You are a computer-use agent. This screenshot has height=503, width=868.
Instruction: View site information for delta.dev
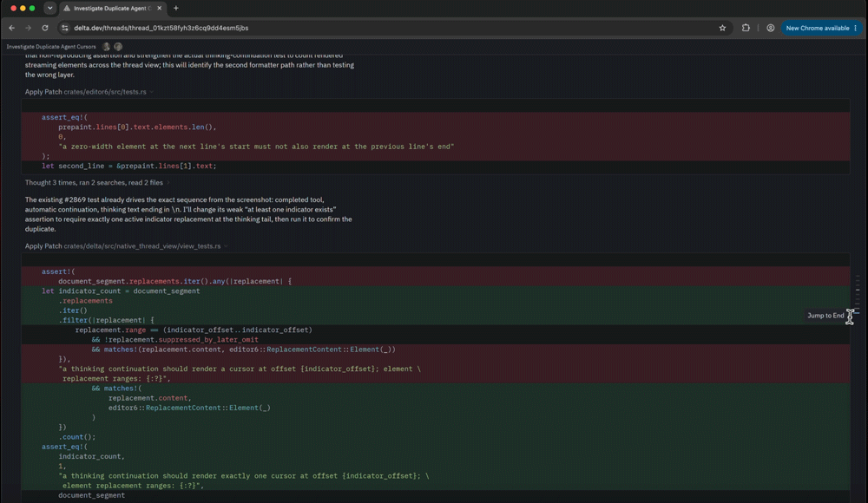point(65,28)
